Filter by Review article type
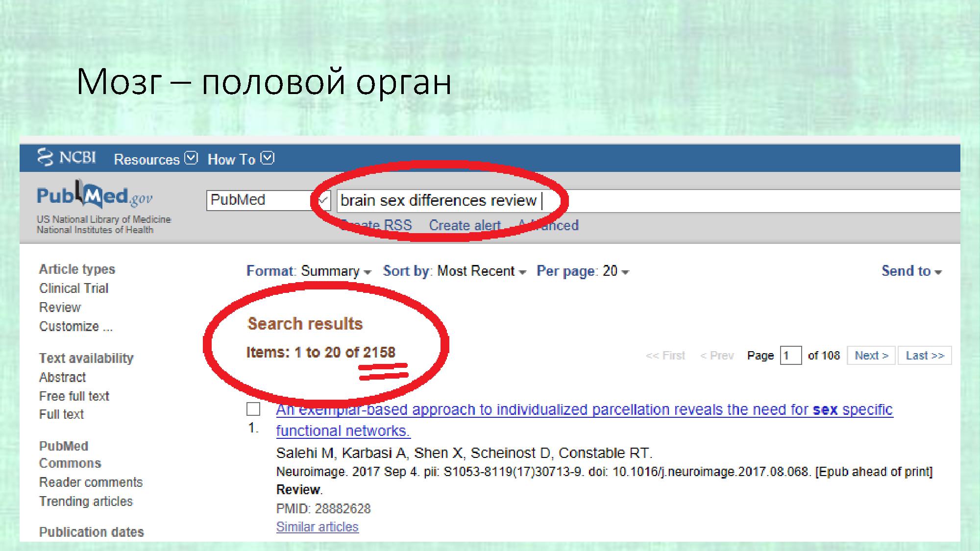The image size is (980, 551). 60,308
